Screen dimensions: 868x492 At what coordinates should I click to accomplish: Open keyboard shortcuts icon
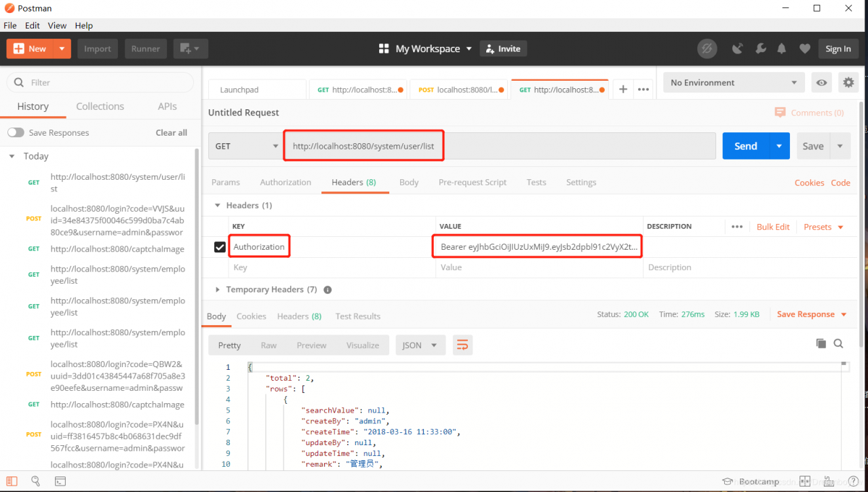pyautogui.click(x=829, y=481)
